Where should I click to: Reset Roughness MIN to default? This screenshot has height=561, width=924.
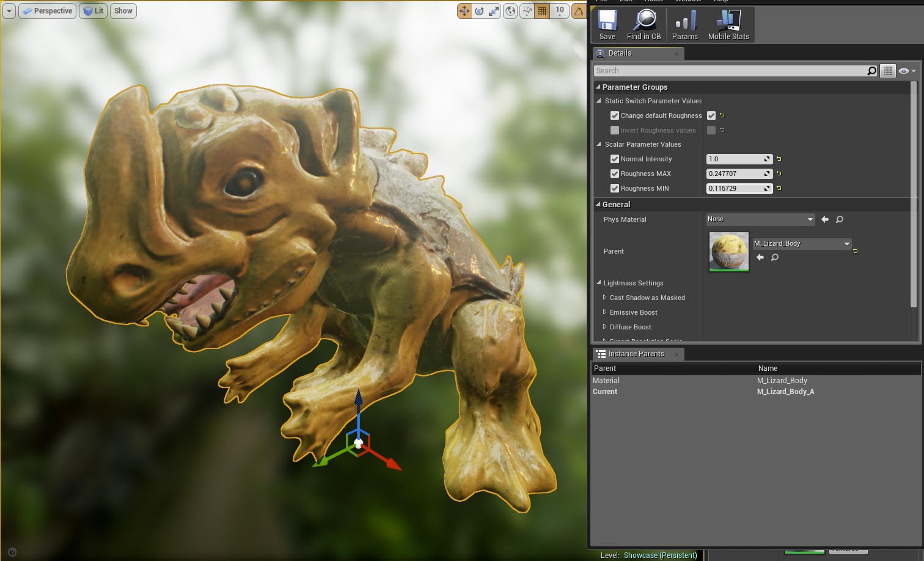(779, 188)
